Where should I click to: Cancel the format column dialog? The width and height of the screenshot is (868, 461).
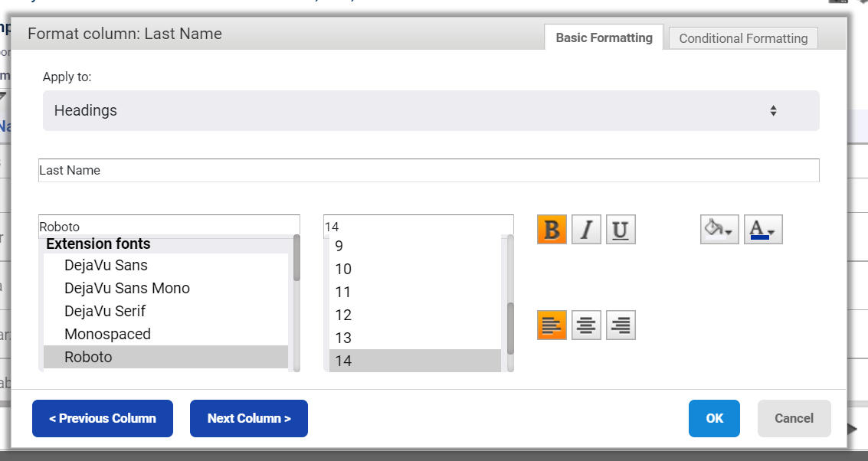click(x=794, y=418)
